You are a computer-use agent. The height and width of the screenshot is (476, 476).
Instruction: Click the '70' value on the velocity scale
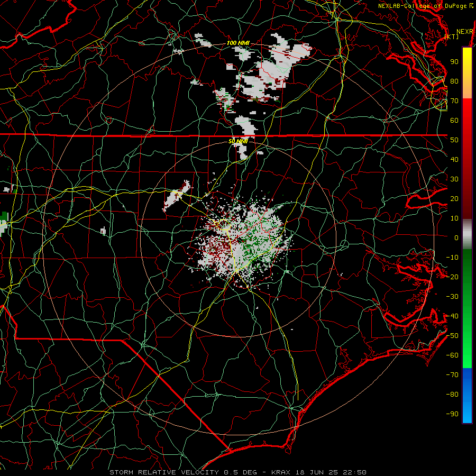point(454,101)
